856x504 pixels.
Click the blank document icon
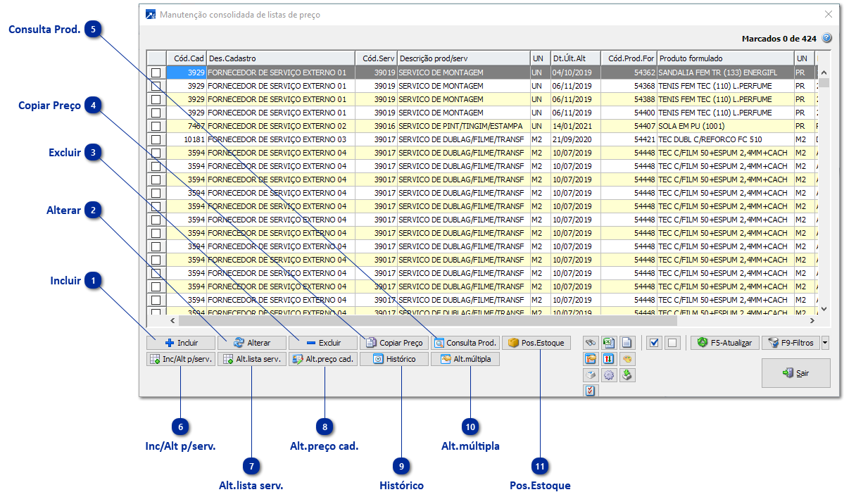point(627,343)
